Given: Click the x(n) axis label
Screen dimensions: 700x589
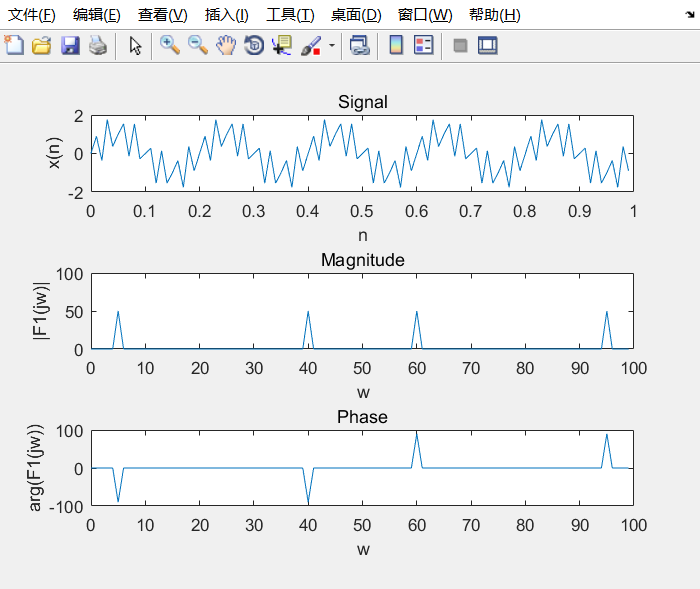Looking at the screenshot, I should click(x=54, y=153).
